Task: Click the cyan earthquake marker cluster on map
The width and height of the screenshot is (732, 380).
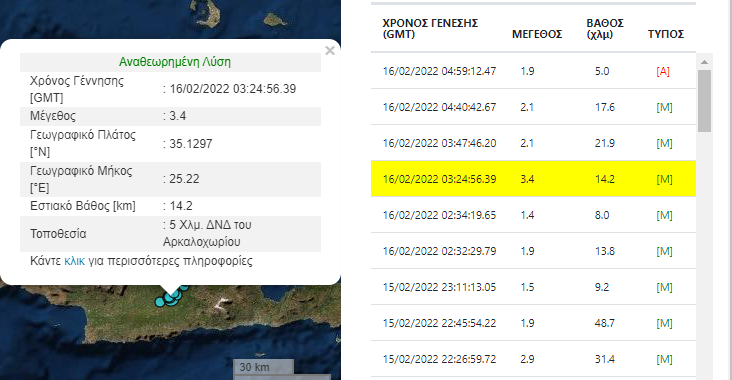Action: point(171,296)
